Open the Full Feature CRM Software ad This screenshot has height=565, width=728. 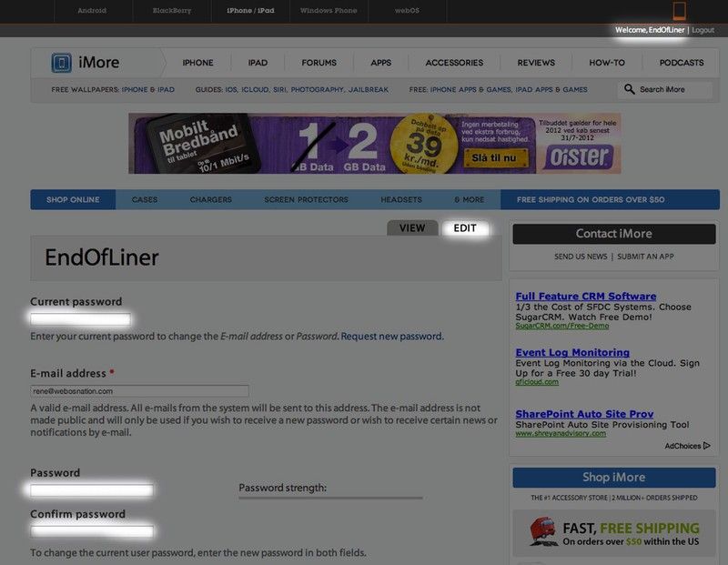(x=585, y=296)
